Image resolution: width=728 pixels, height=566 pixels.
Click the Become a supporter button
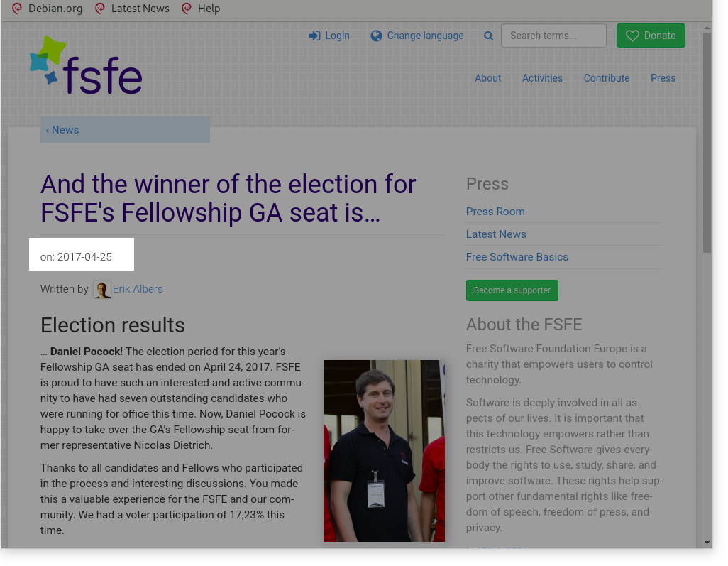click(x=512, y=290)
